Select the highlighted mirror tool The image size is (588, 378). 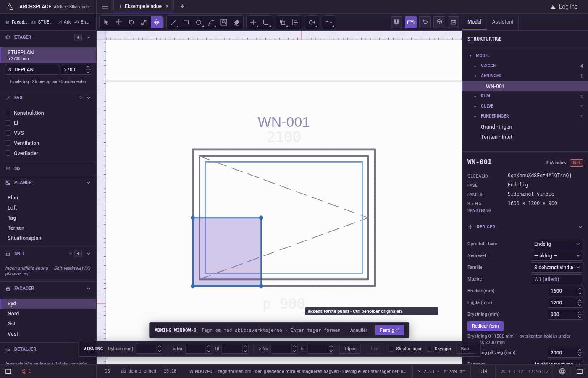tap(157, 22)
